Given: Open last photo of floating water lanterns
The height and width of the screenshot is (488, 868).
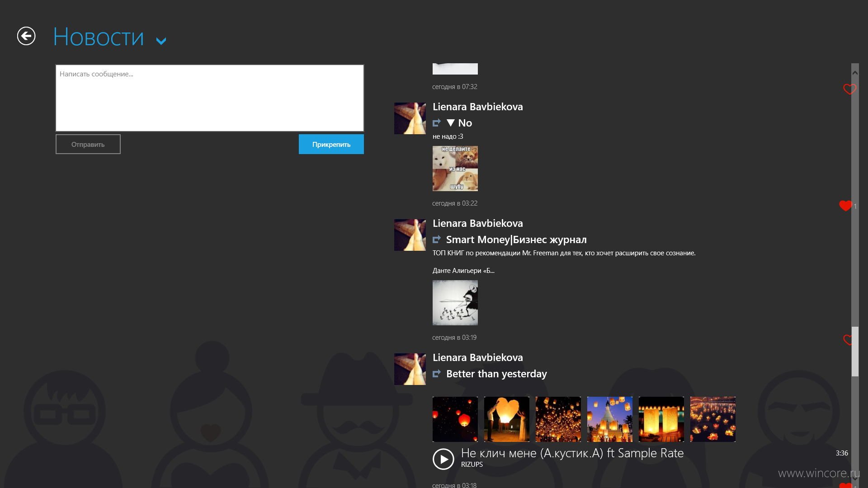Looking at the screenshot, I should pos(713,419).
